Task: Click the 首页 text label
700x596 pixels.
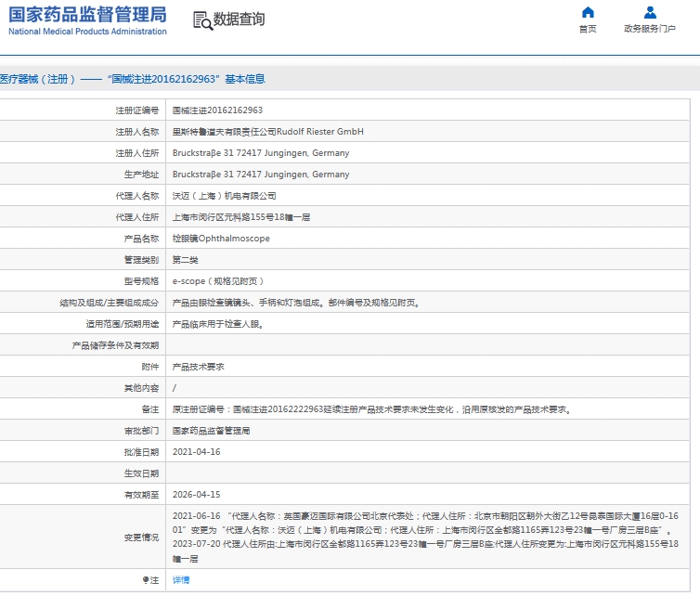Action: (x=587, y=29)
